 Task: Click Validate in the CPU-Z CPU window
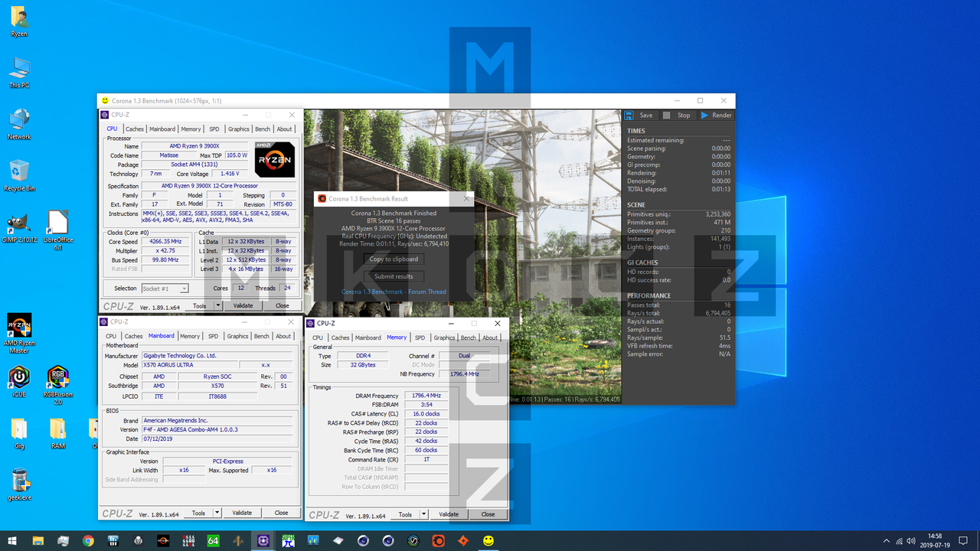tap(243, 305)
